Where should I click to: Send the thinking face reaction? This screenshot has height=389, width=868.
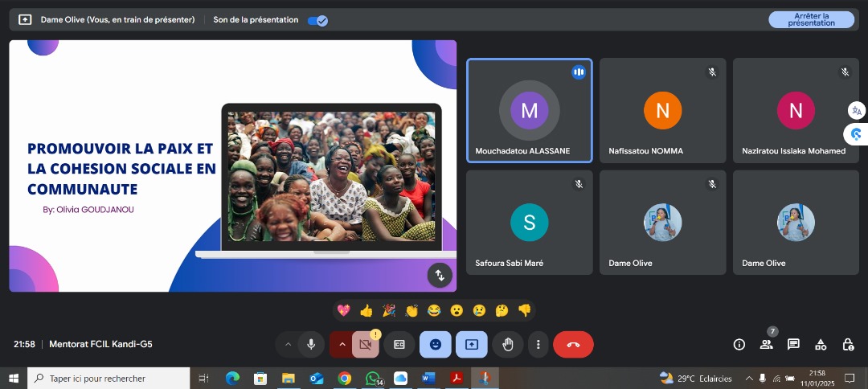[502, 310]
